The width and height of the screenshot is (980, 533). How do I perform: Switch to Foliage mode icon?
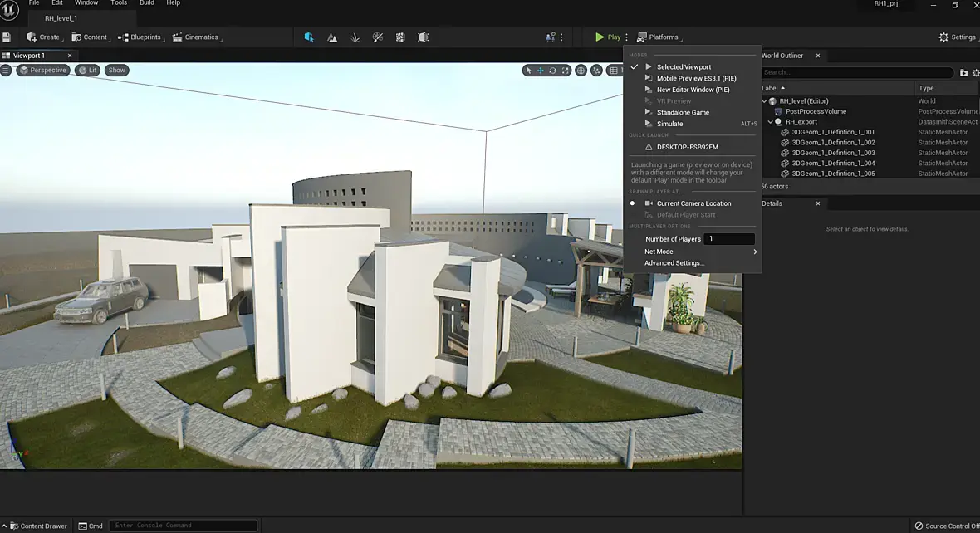point(355,37)
